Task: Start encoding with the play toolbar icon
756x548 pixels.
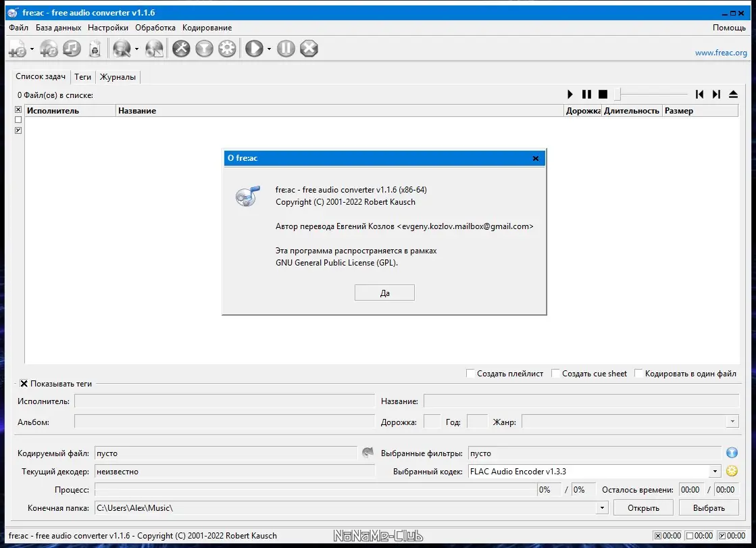Action: coord(255,48)
